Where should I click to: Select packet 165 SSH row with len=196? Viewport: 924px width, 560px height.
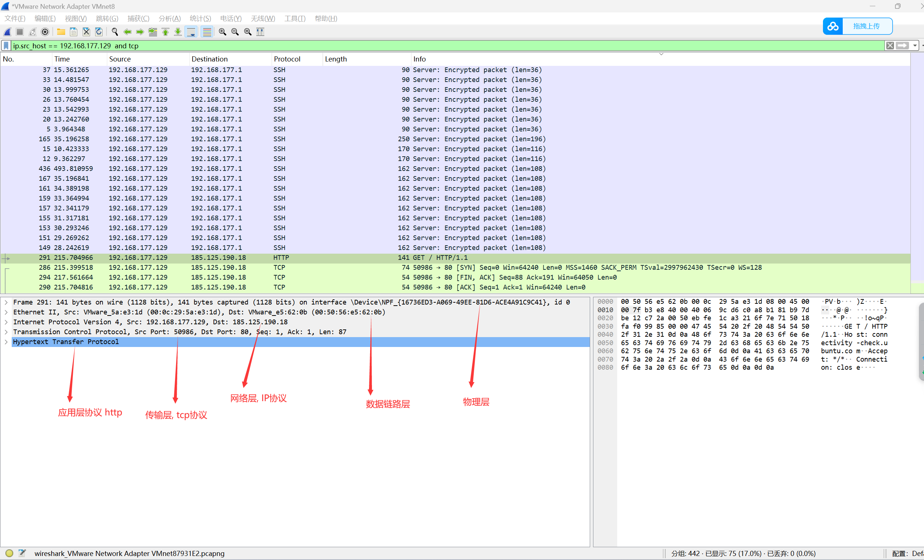455,139
